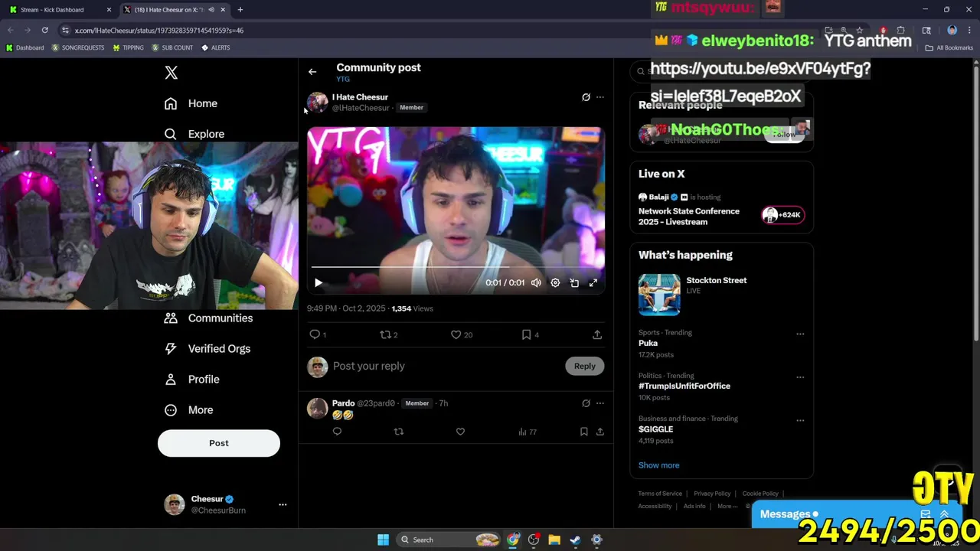Open Stockton Street live thumbnail
Viewport: 980px width, 551px height.
tap(659, 295)
